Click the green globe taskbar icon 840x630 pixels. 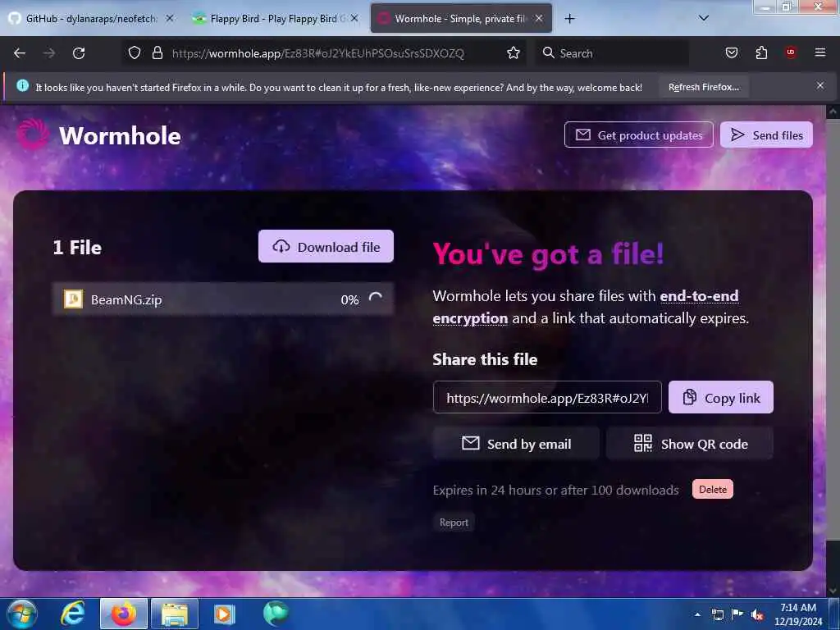click(276, 614)
